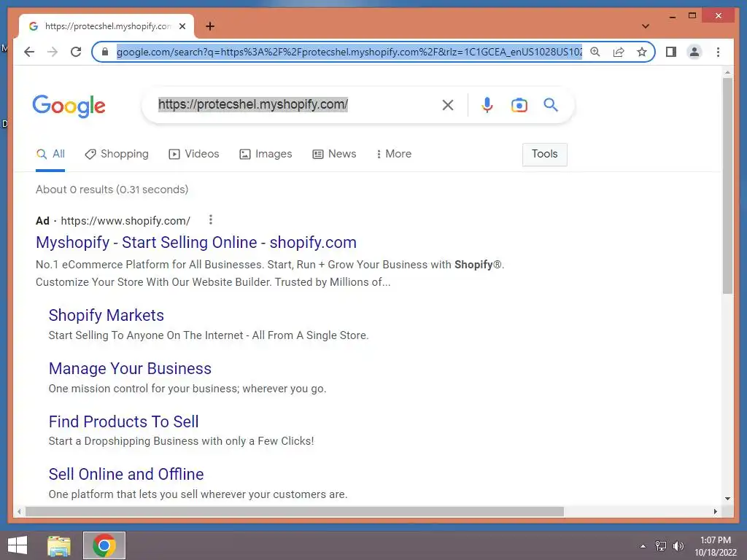Click the horizontal scrollbar thumb
Image resolution: width=747 pixels, height=560 pixels.
tap(295, 511)
